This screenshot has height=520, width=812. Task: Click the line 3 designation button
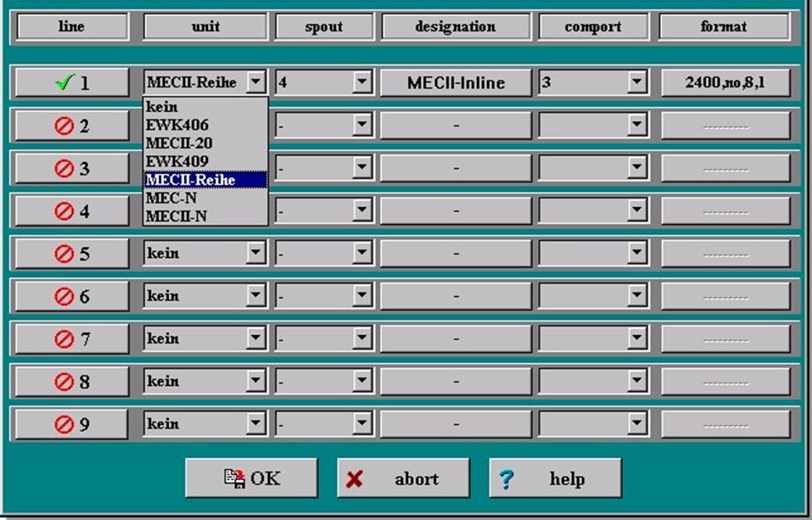pos(456,168)
